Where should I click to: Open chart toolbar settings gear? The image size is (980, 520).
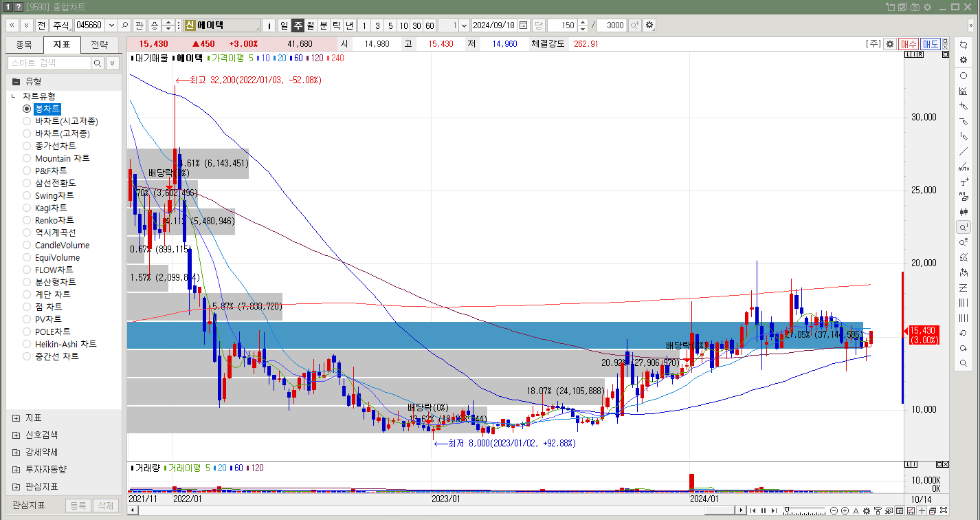click(x=649, y=25)
